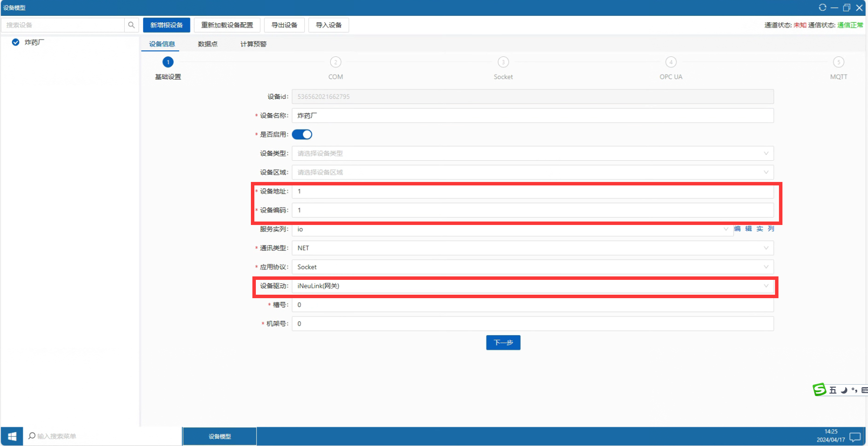Click the 设备编码 input field
The height and width of the screenshot is (446, 868).
click(532, 210)
